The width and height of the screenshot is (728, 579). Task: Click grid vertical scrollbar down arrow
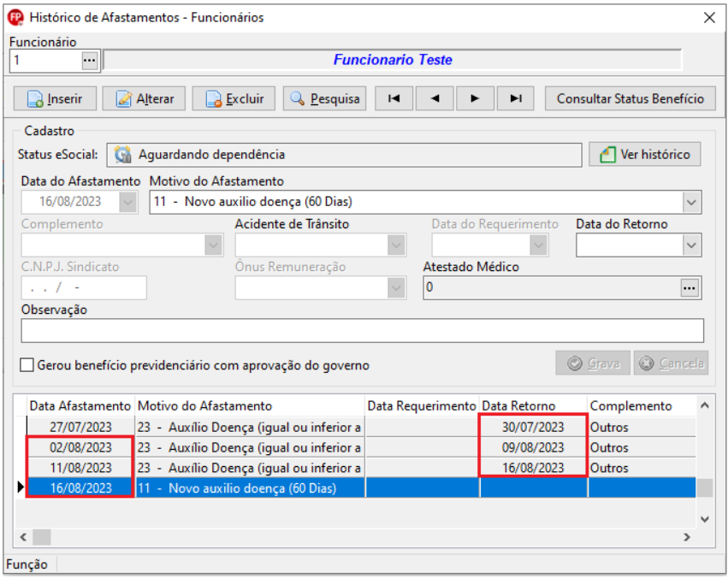pos(704,519)
